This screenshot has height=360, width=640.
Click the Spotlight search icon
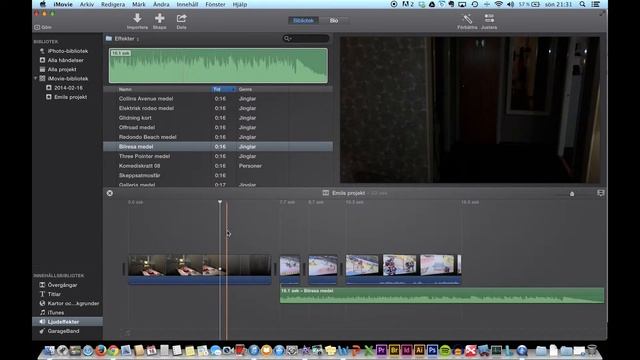582,4
